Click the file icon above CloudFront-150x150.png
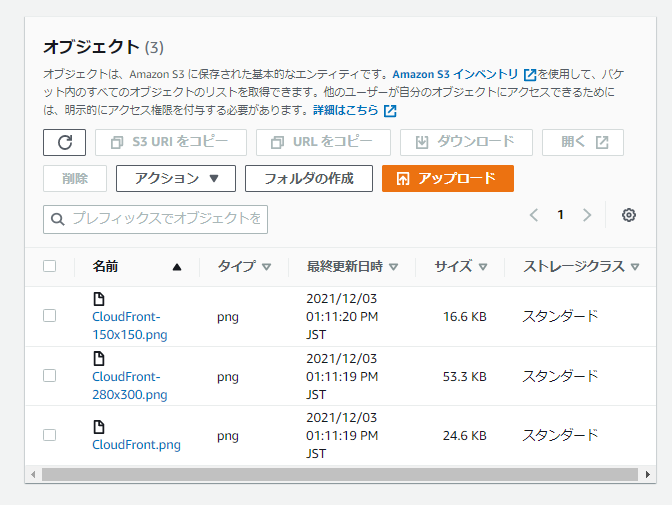This screenshot has width=672, height=505. pyautogui.click(x=99, y=299)
